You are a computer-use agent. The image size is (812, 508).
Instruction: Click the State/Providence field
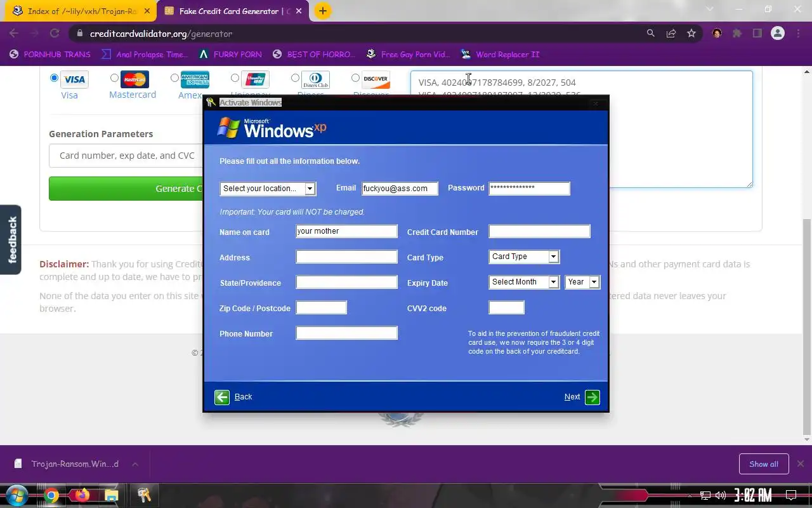(x=346, y=282)
